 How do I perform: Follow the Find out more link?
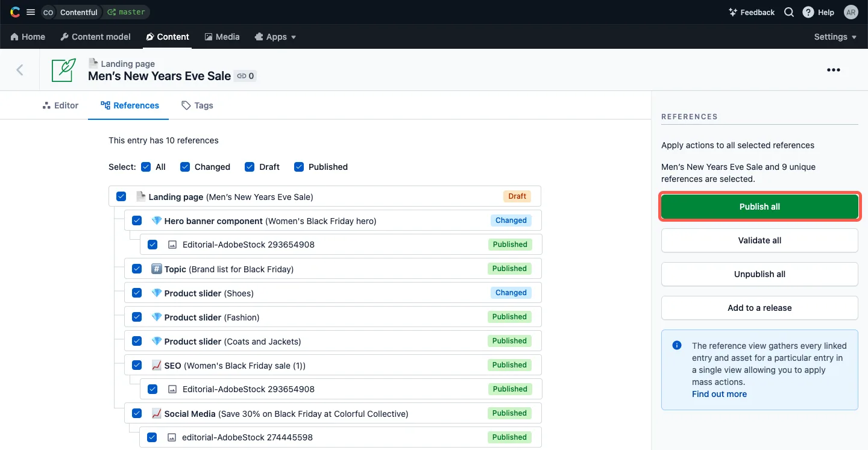click(719, 394)
